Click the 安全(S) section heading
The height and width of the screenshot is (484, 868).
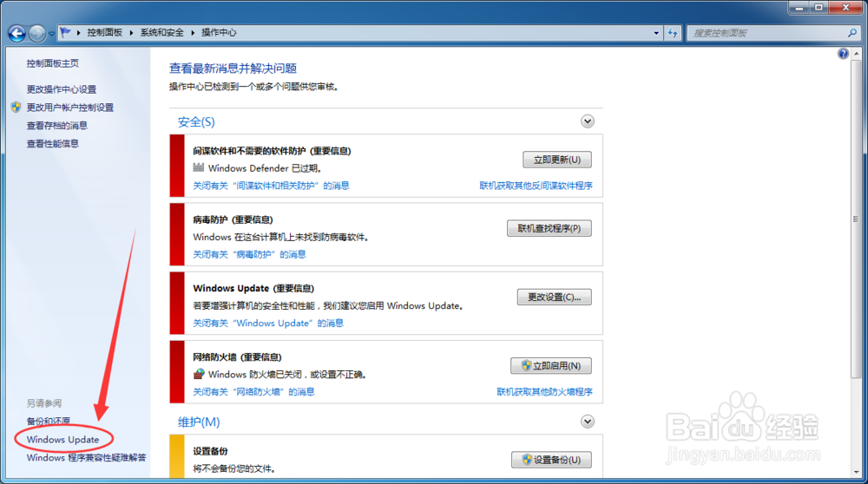point(196,121)
